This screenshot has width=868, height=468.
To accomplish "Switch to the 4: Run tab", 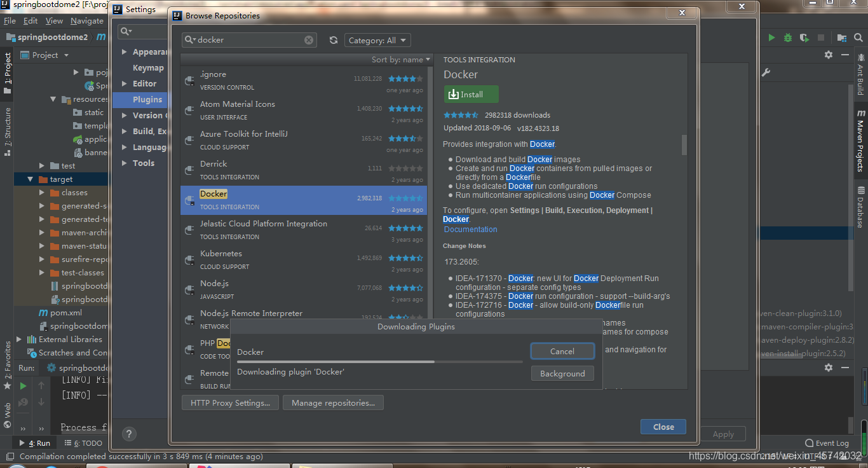I will coord(36,443).
